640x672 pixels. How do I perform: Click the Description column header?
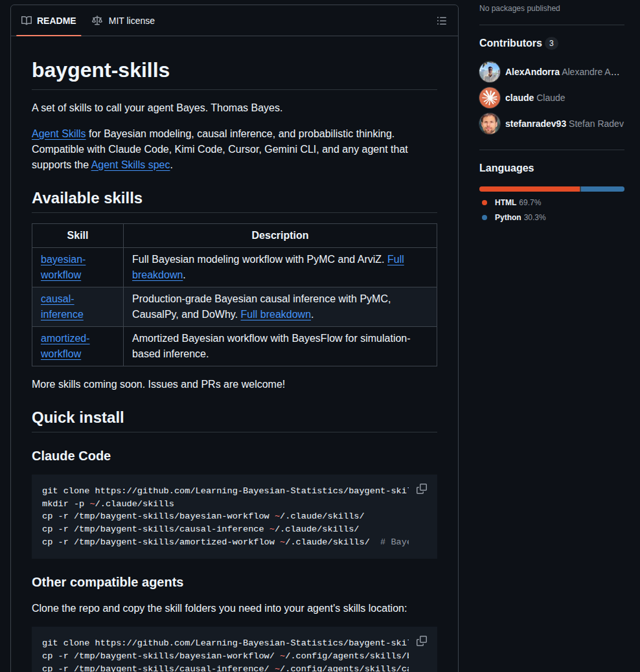(280, 235)
